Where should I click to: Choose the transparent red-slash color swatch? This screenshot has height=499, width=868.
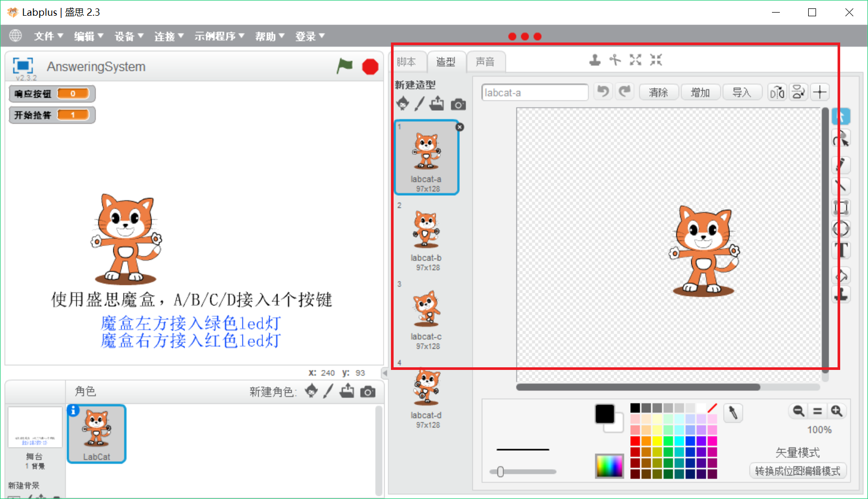tap(712, 408)
